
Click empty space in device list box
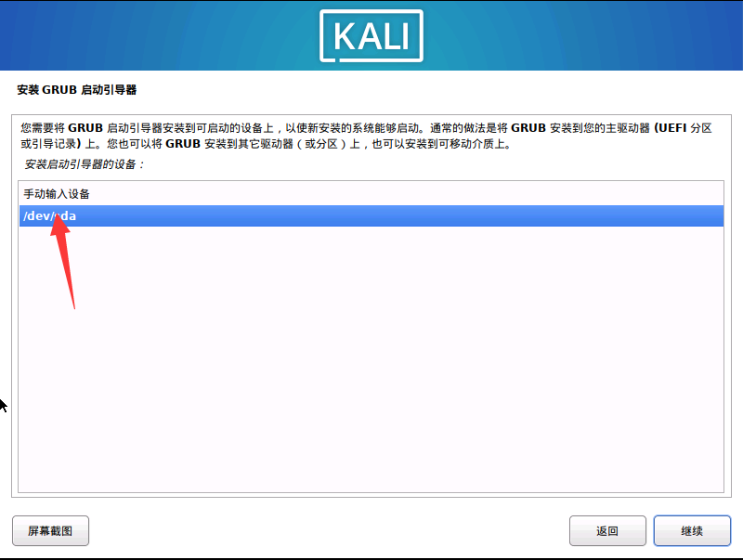click(371, 360)
